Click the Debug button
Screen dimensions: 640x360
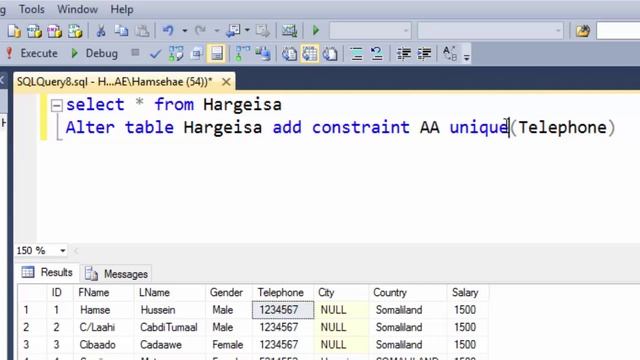94,53
